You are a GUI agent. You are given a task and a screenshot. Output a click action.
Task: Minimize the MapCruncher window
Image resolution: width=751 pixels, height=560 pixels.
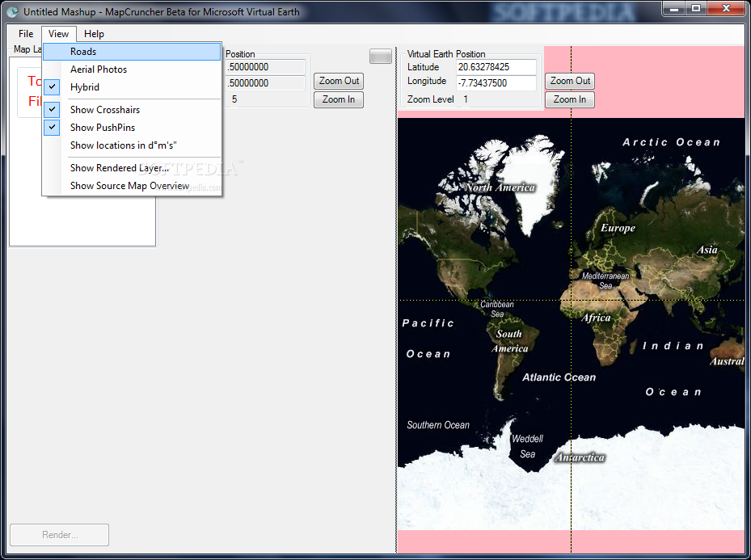point(674,9)
